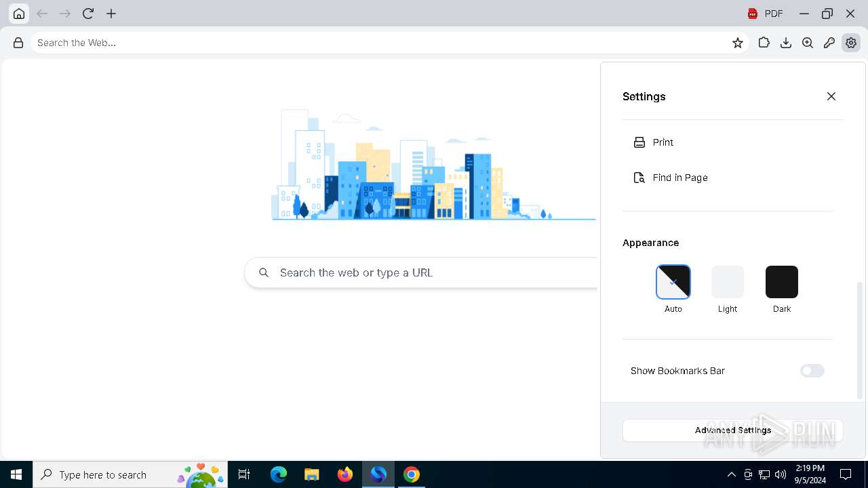The image size is (868, 488).
Task: Choose the Light appearance theme
Action: coord(728,282)
